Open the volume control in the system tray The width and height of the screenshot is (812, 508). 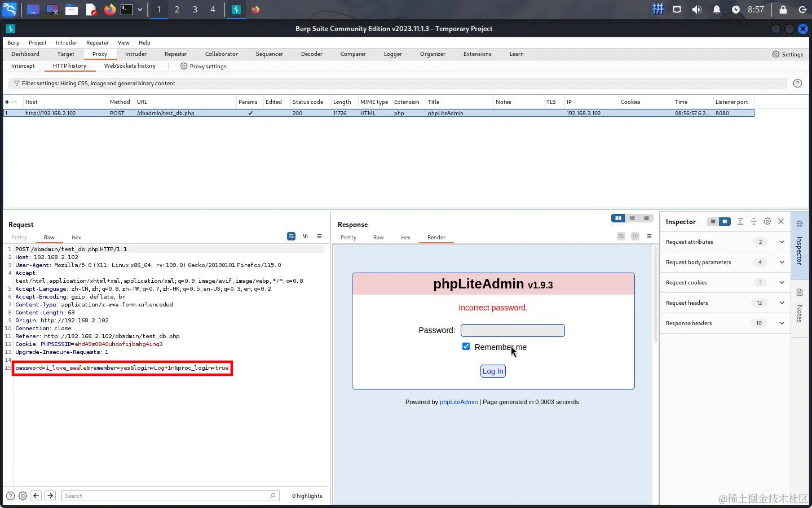pos(697,10)
